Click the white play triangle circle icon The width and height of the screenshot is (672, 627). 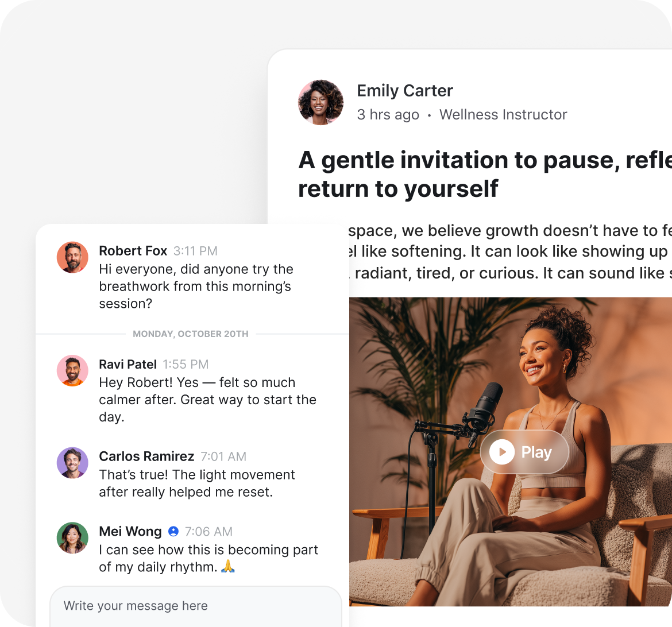pos(502,452)
